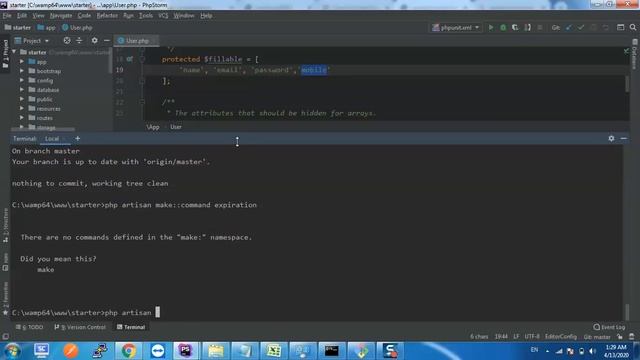Locate current file in Project panel

(67, 40)
